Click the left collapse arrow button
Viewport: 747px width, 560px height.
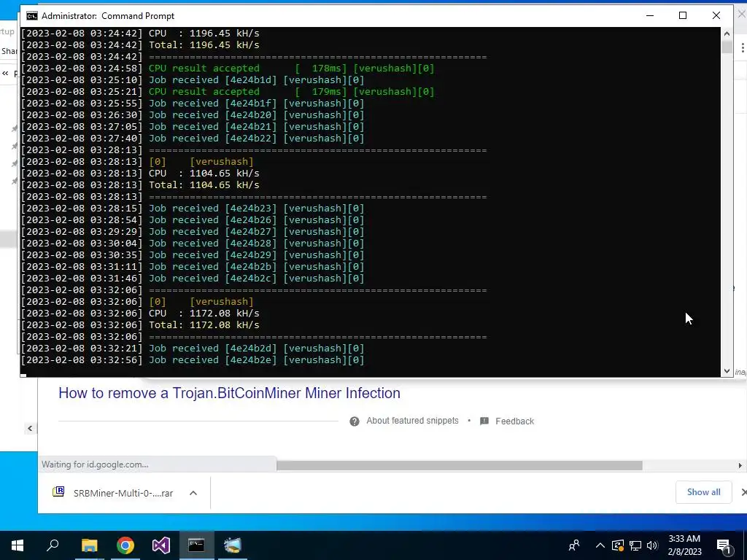30,428
